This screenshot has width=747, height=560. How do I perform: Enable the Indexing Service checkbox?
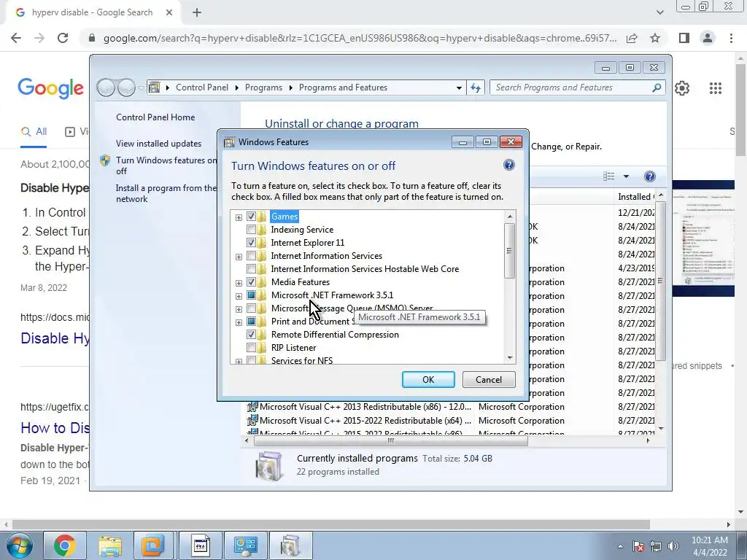coord(251,230)
